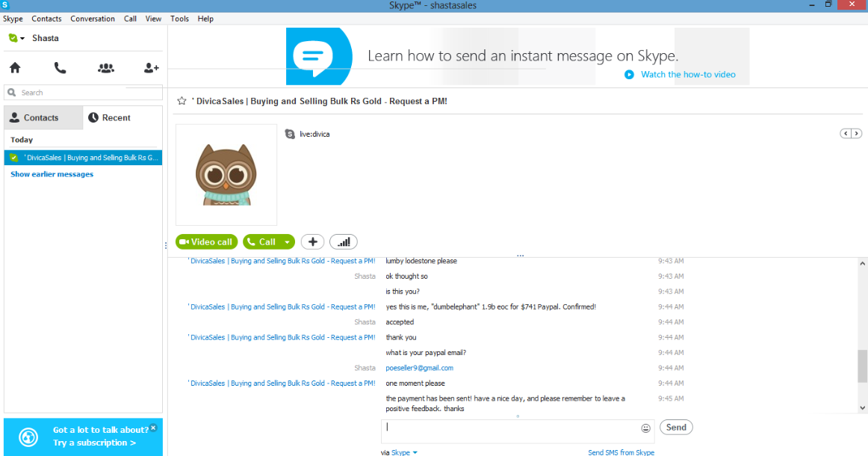
Task: Click the 9:45 AM timestamp
Action: (x=671, y=398)
